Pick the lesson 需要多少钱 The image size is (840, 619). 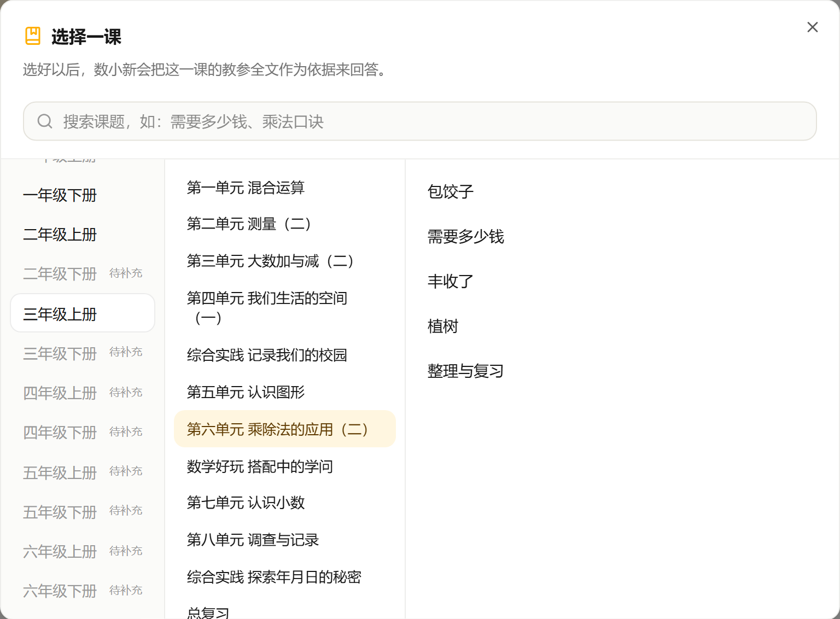point(622,236)
